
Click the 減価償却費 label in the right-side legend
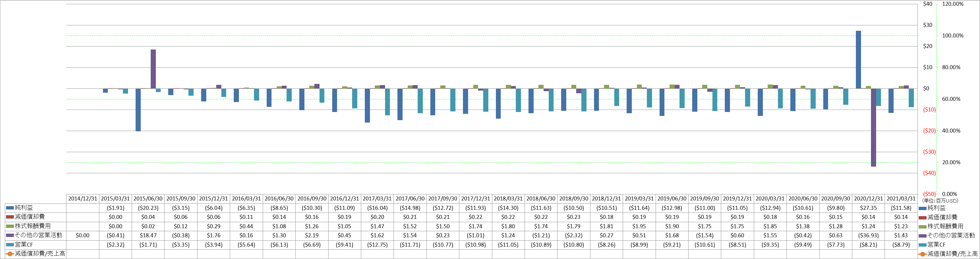[942, 217]
